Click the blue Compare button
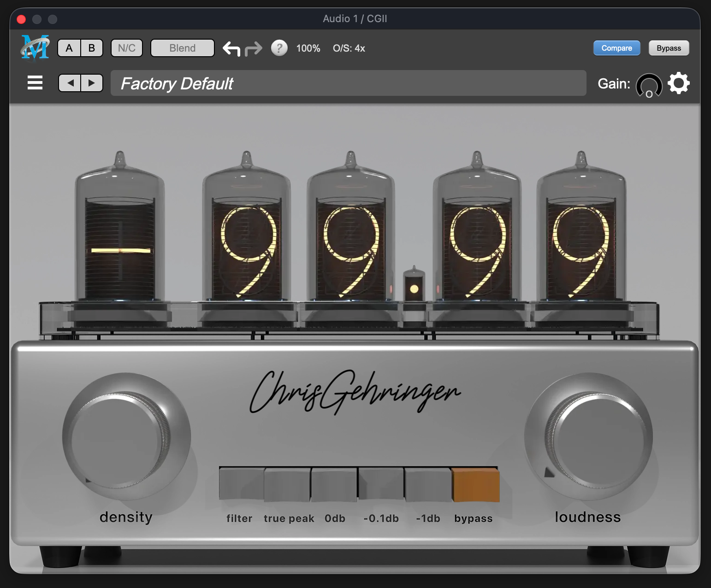The image size is (711, 588). [616, 48]
